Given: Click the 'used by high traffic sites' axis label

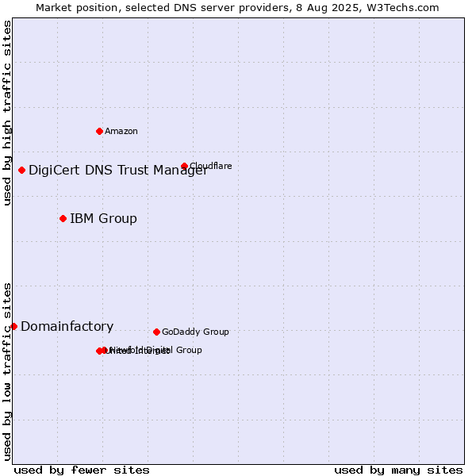Looking at the screenshot, I should (6, 113).
